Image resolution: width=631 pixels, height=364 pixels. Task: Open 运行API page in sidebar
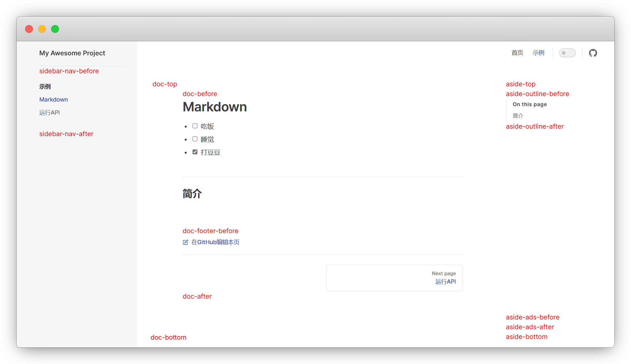tap(50, 113)
